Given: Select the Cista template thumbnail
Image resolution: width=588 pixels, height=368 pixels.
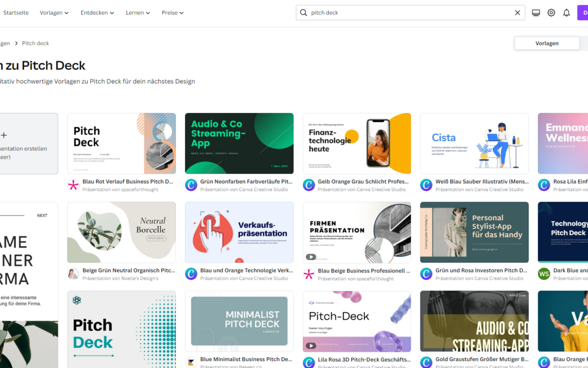Looking at the screenshot, I should (x=474, y=143).
